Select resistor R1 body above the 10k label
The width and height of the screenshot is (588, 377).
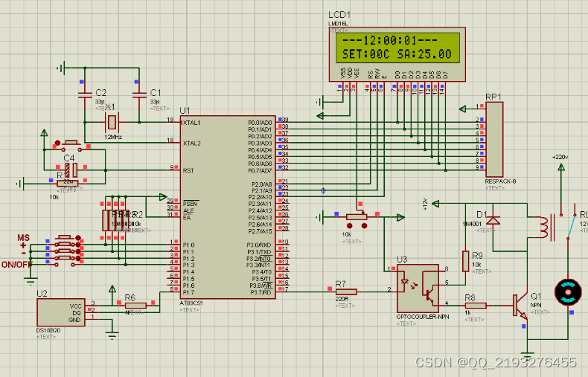click(x=68, y=183)
